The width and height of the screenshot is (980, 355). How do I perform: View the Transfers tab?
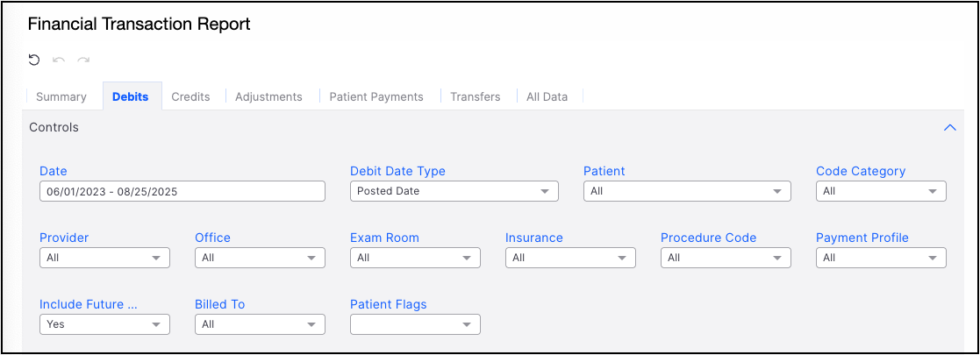(x=476, y=96)
